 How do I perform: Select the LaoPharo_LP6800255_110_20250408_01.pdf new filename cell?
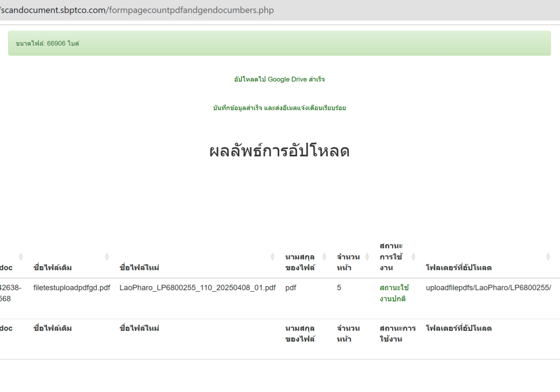point(197,288)
